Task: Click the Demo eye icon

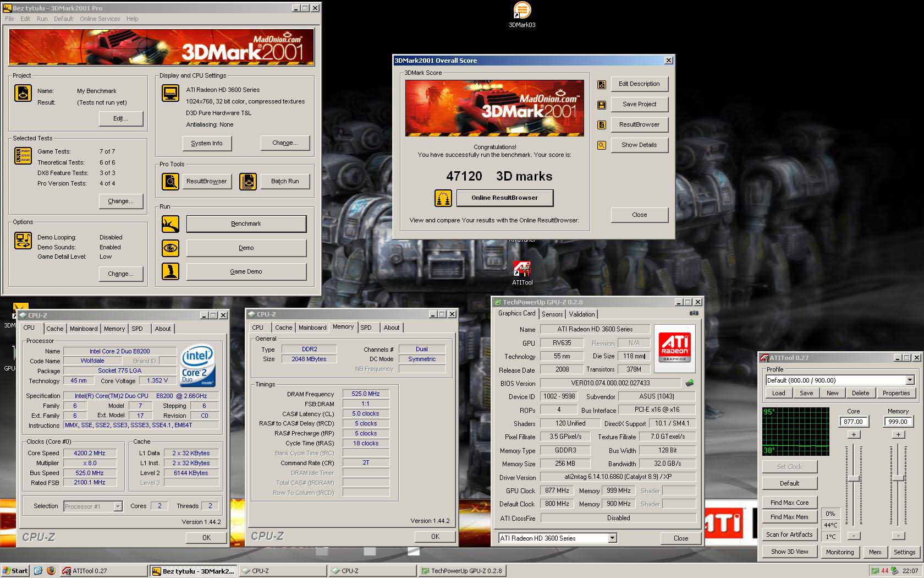Action: (170, 248)
